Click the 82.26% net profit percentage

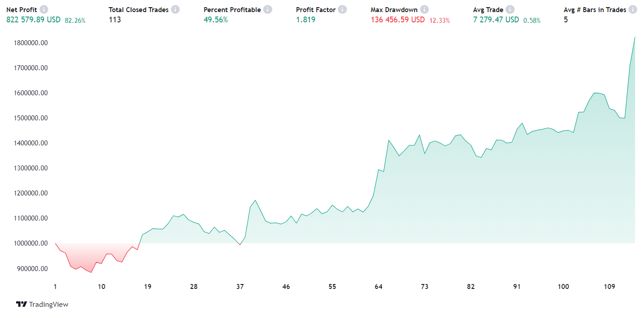(x=75, y=20)
